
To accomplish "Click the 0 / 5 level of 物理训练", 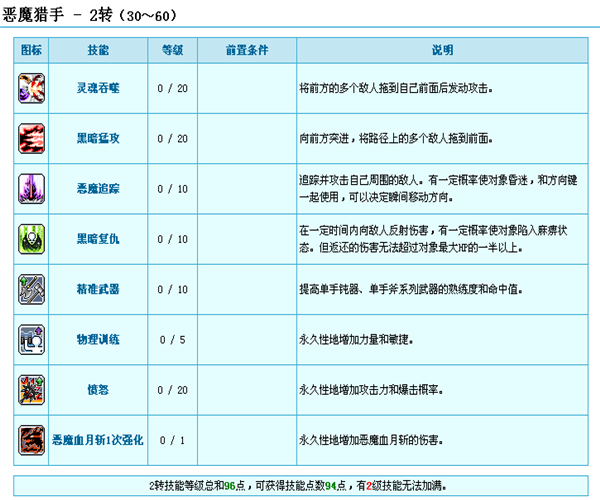I will (x=173, y=340).
